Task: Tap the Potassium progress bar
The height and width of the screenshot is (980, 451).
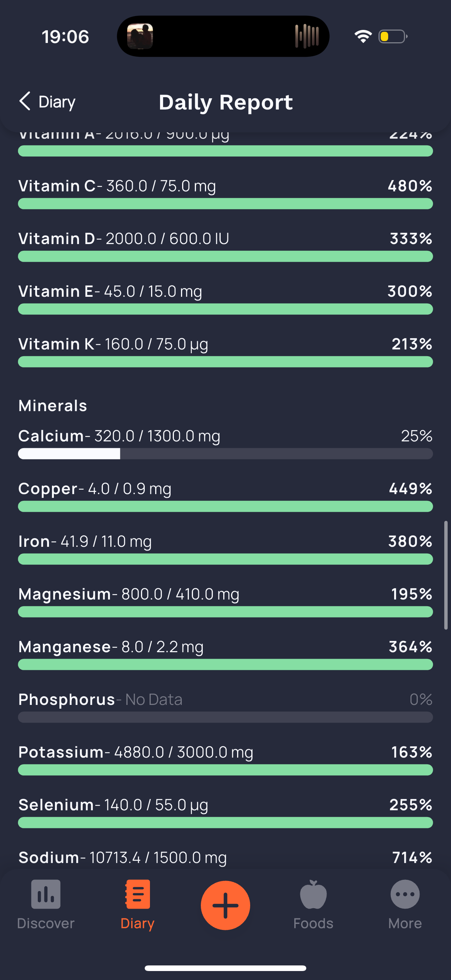Action: coord(225,770)
